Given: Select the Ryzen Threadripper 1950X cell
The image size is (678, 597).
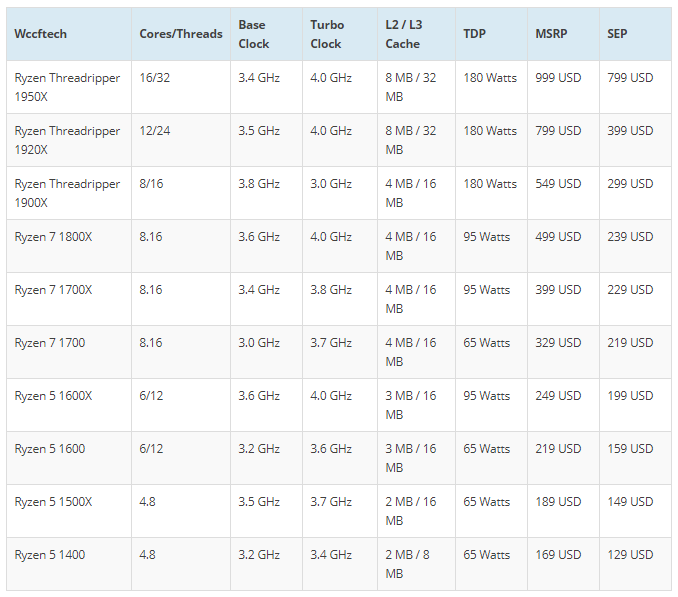Looking at the screenshot, I should (67, 87).
